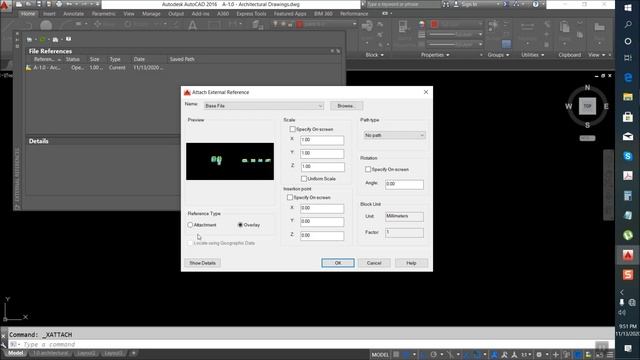Open the AutoCAD application menu logo
Viewport: 640px width, 360px height.
pos(5,5)
